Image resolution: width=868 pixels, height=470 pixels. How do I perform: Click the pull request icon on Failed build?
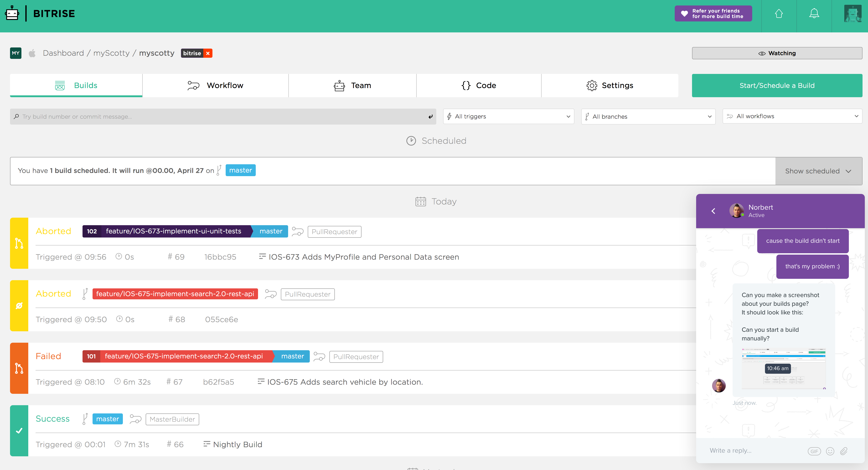click(x=19, y=368)
